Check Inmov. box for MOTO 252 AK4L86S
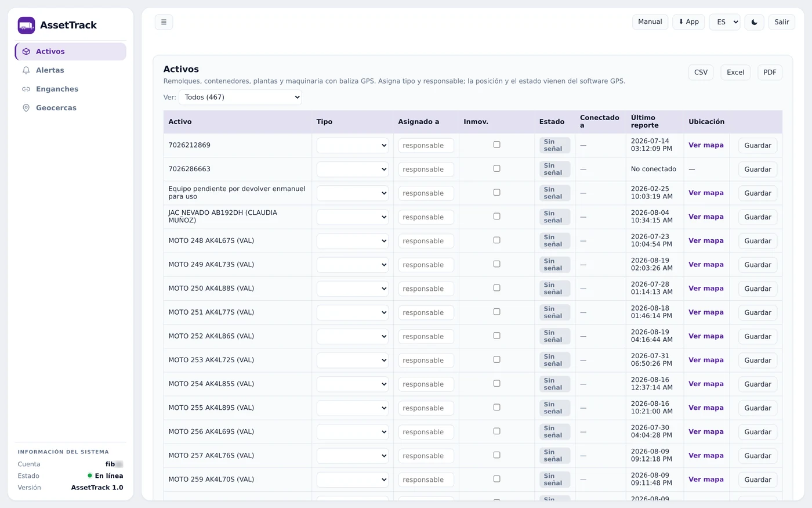Image resolution: width=812 pixels, height=508 pixels. [496, 336]
